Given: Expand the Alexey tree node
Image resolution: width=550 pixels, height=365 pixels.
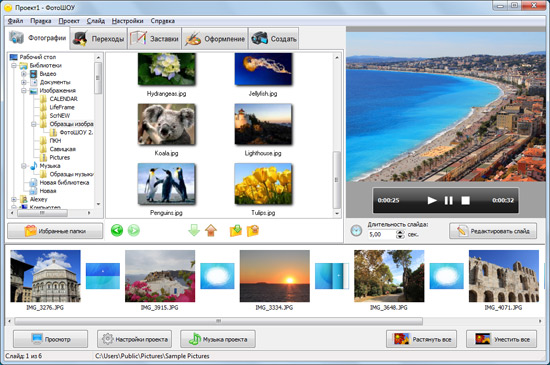Looking at the screenshot, I should [14, 200].
